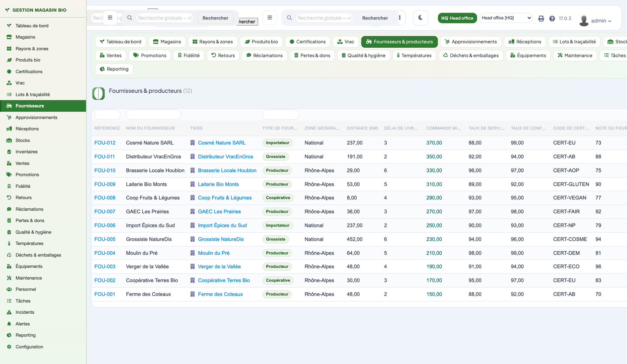This screenshot has height=364, width=627.
Task: Open Qualité & hygiène in the sidebar
Action: (43, 232)
